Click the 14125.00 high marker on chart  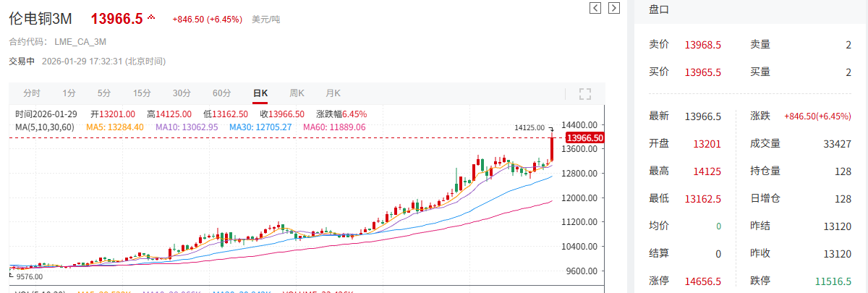[x=529, y=127]
